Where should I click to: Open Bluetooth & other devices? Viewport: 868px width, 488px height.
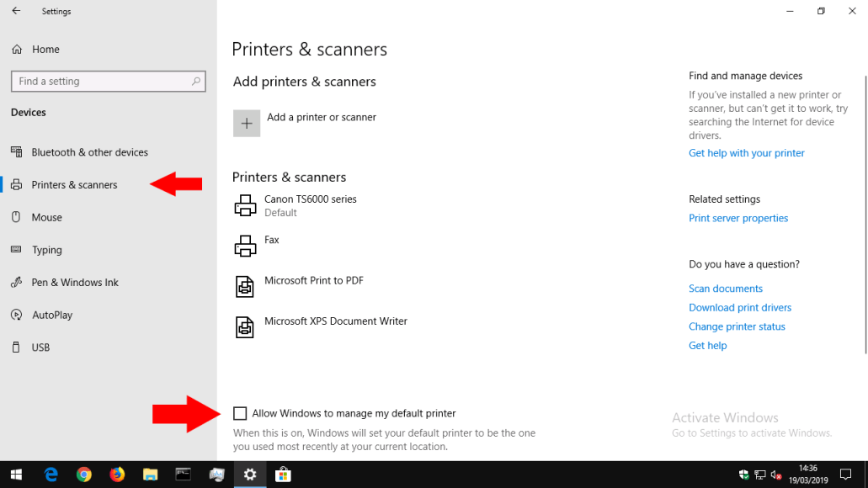click(x=90, y=152)
